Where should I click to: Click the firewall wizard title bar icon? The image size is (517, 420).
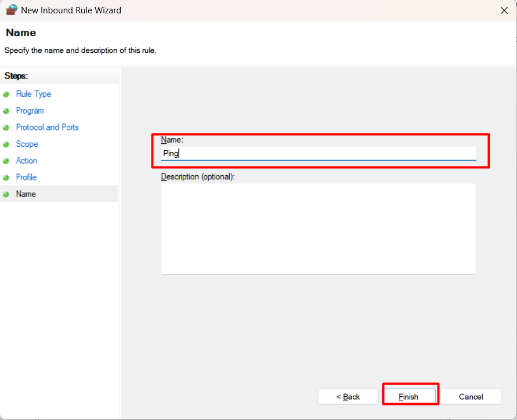[x=12, y=10]
